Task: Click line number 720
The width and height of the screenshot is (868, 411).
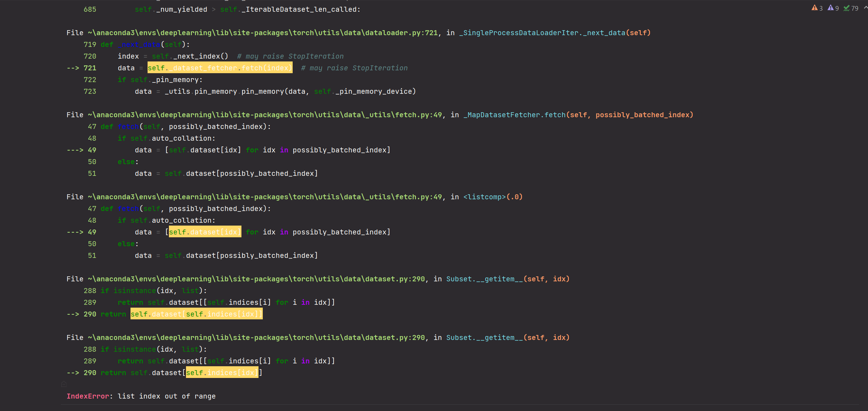Action: tap(90, 56)
